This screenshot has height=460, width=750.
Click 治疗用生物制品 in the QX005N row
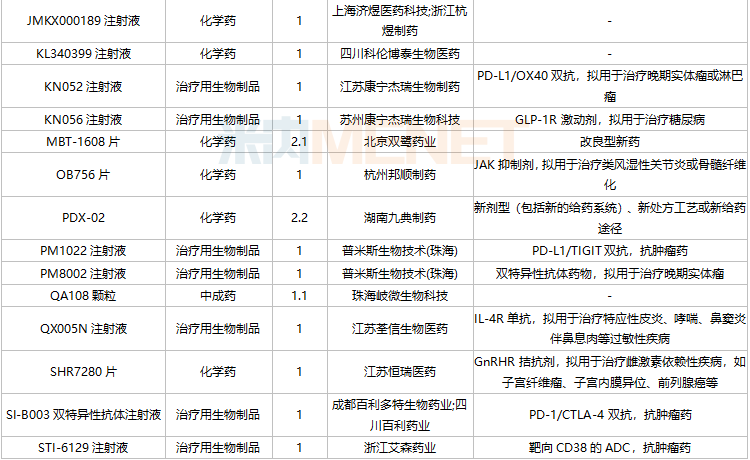(218, 329)
